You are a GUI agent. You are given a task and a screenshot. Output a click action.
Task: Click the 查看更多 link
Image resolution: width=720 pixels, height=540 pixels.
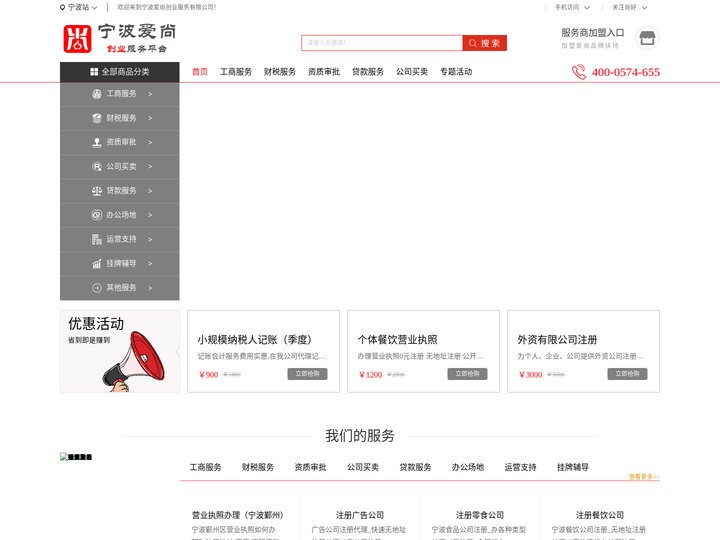(x=644, y=477)
